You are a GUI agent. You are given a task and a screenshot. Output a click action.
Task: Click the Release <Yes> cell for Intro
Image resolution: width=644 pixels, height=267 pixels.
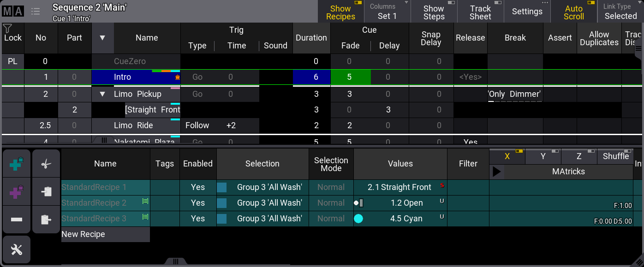click(x=471, y=77)
